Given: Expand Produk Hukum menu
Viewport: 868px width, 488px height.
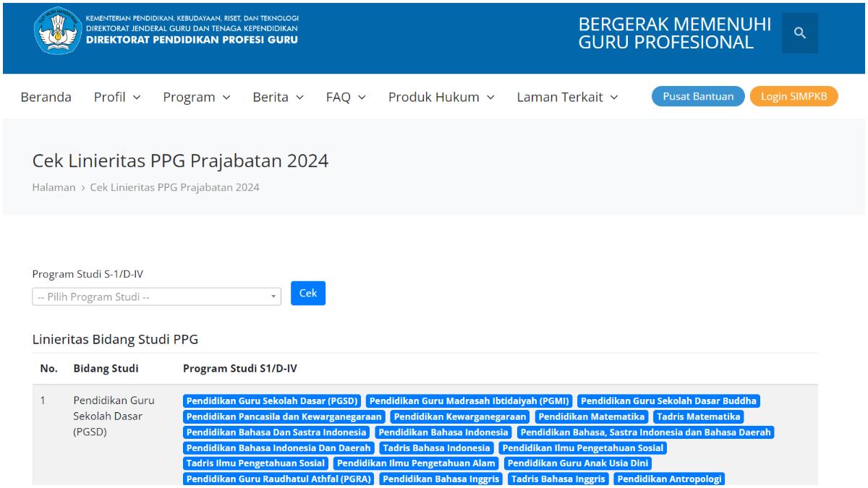Looking at the screenshot, I should tap(441, 97).
